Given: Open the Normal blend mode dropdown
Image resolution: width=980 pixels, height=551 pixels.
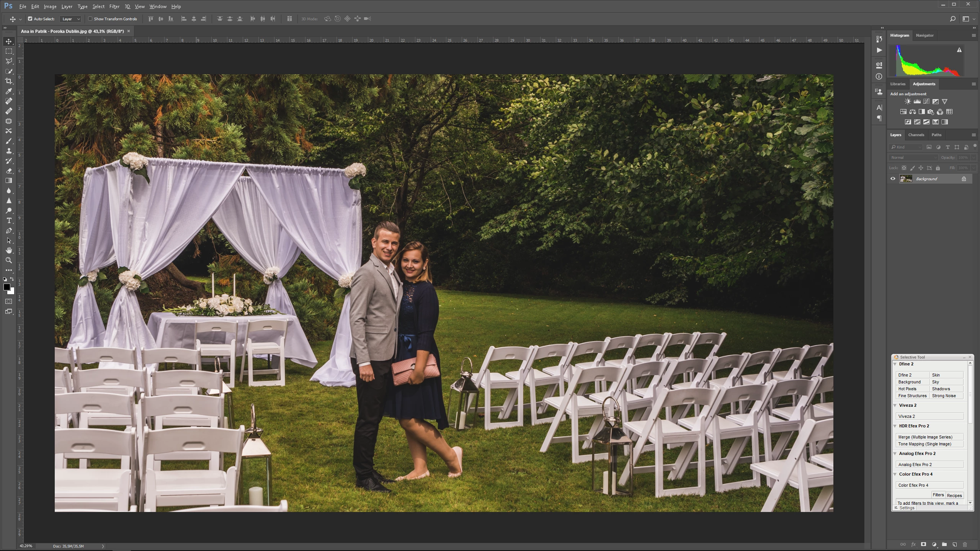Looking at the screenshot, I should 913,158.
